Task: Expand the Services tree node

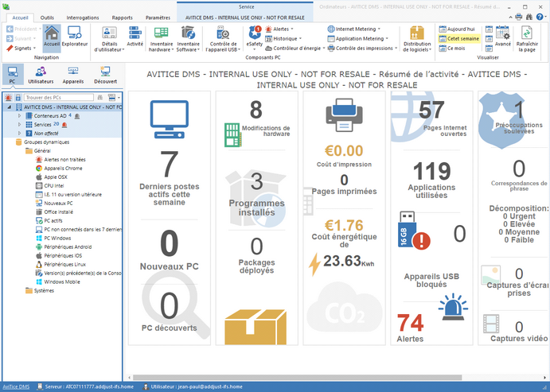Action: click(19, 124)
